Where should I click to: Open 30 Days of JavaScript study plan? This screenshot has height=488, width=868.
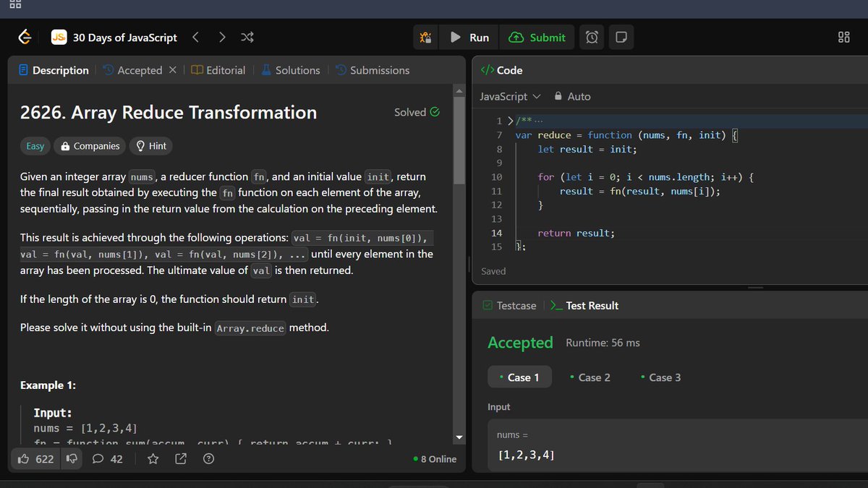(x=114, y=38)
